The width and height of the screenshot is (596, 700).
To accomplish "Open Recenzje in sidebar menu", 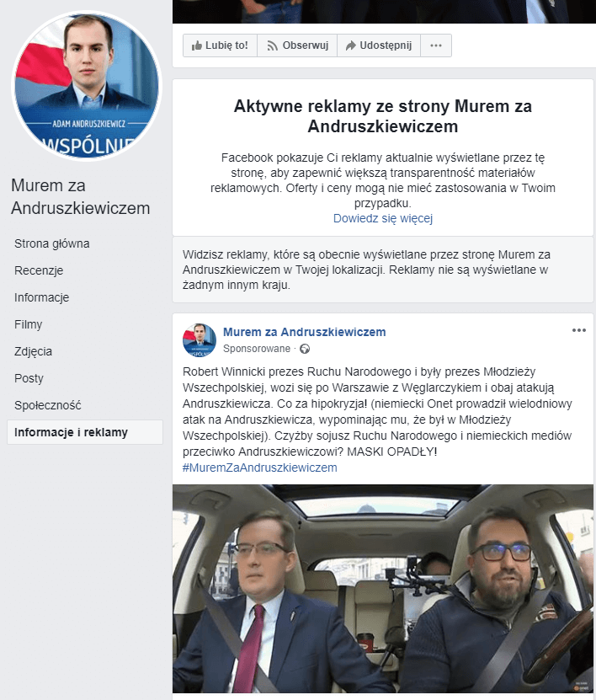I will coord(39,270).
